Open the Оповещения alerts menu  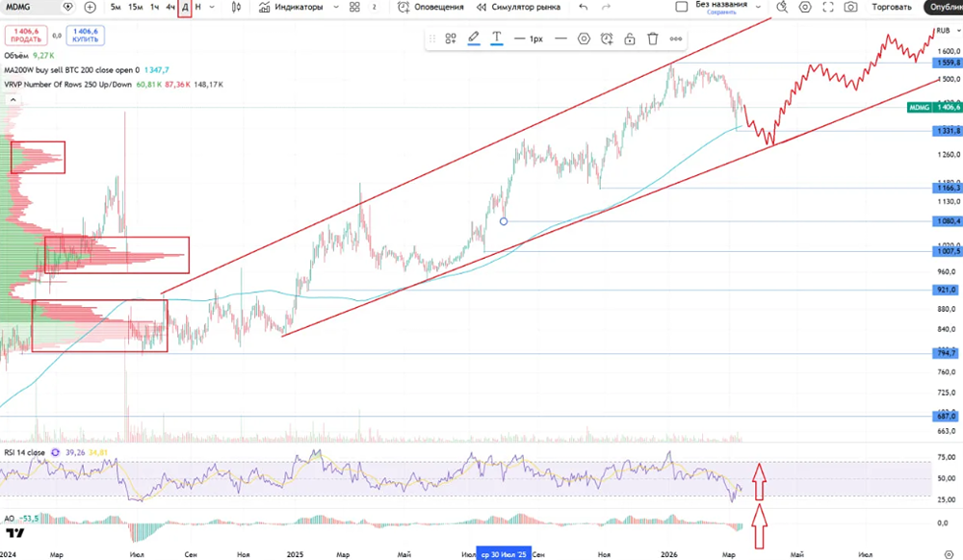point(430,8)
